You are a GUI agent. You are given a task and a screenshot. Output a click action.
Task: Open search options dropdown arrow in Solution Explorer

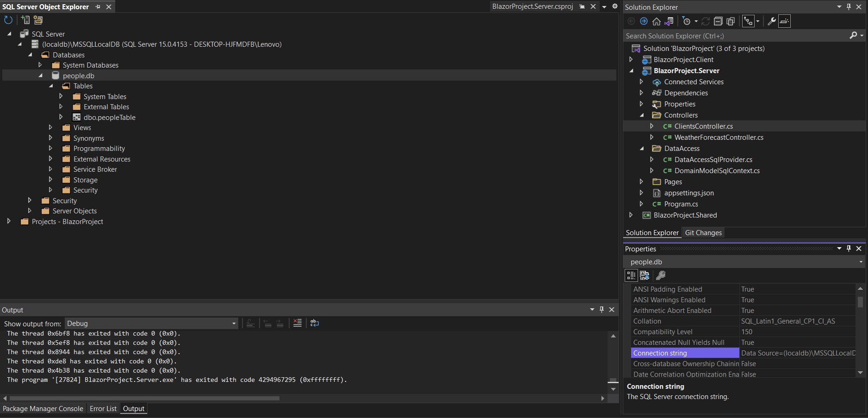coord(862,36)
